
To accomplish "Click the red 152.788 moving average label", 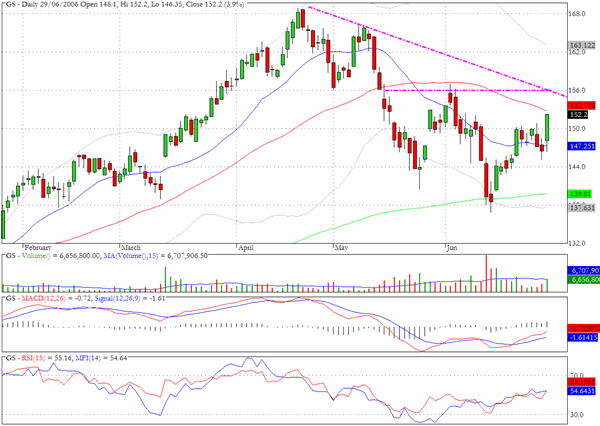I will (582, 105).
